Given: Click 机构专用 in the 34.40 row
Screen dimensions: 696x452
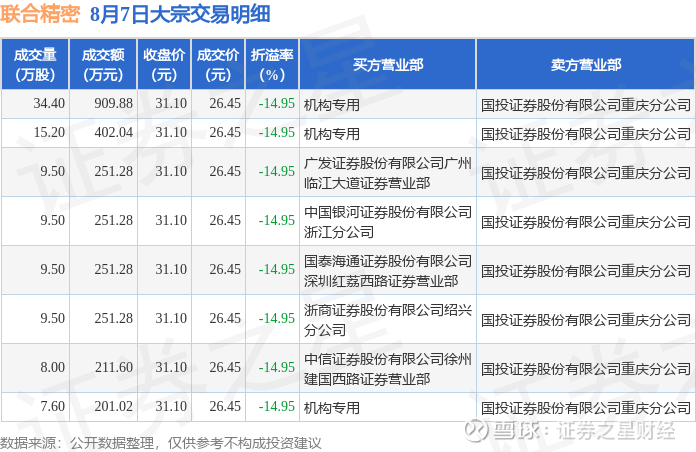Looking at the screenshot, I should pos(332,105).
